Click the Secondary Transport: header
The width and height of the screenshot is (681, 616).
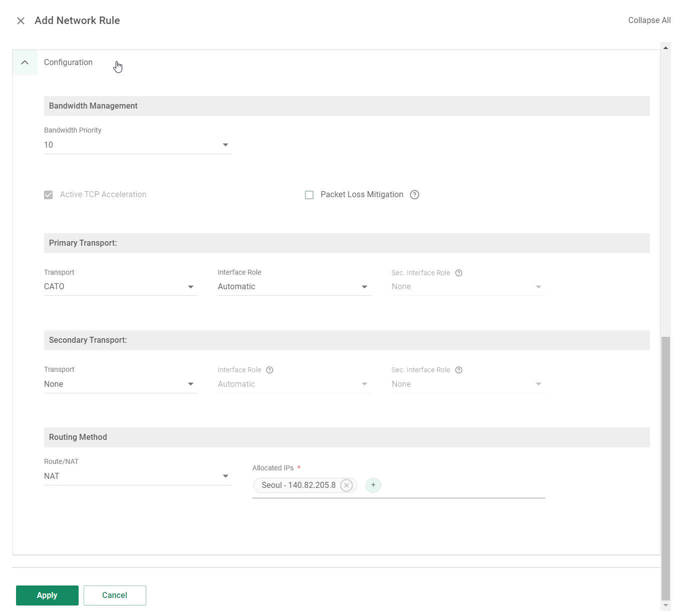[x=347, y=340]
